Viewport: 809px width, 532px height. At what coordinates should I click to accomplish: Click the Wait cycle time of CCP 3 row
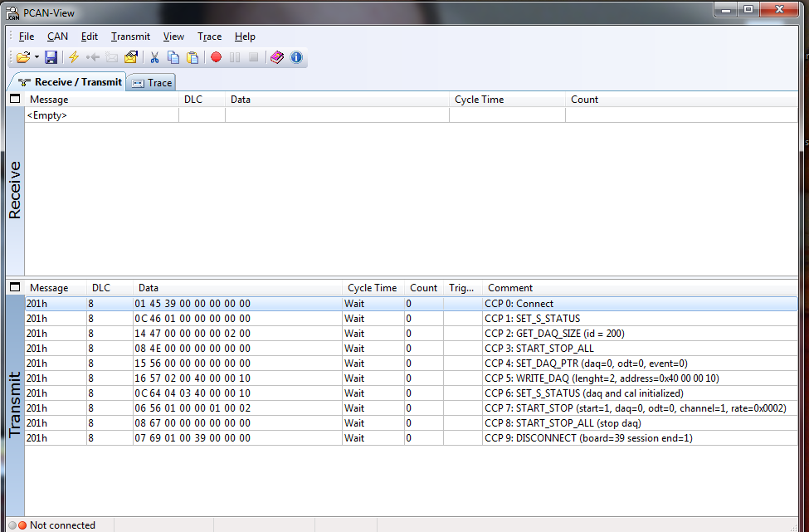pyautogui.click(x=354, y=349)
